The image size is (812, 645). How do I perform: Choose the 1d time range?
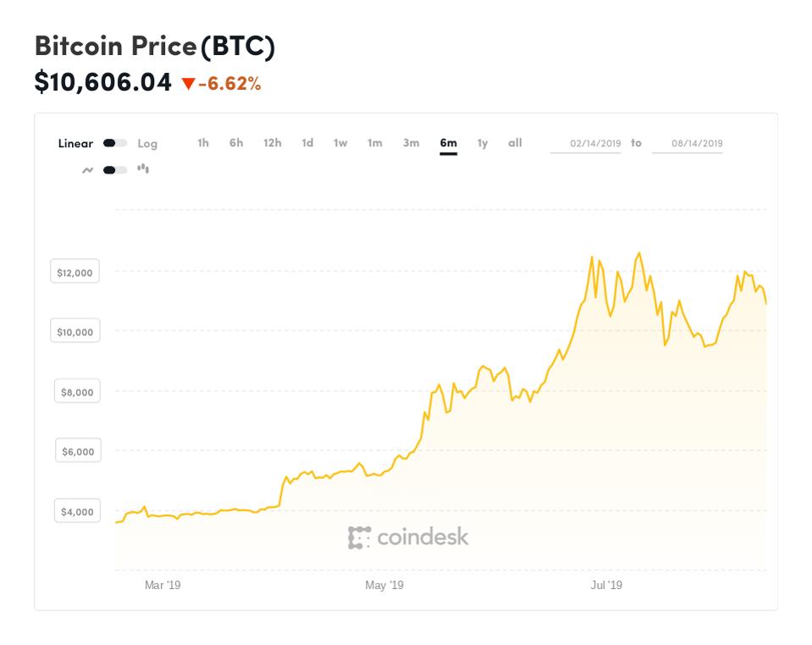pos(307,143)
